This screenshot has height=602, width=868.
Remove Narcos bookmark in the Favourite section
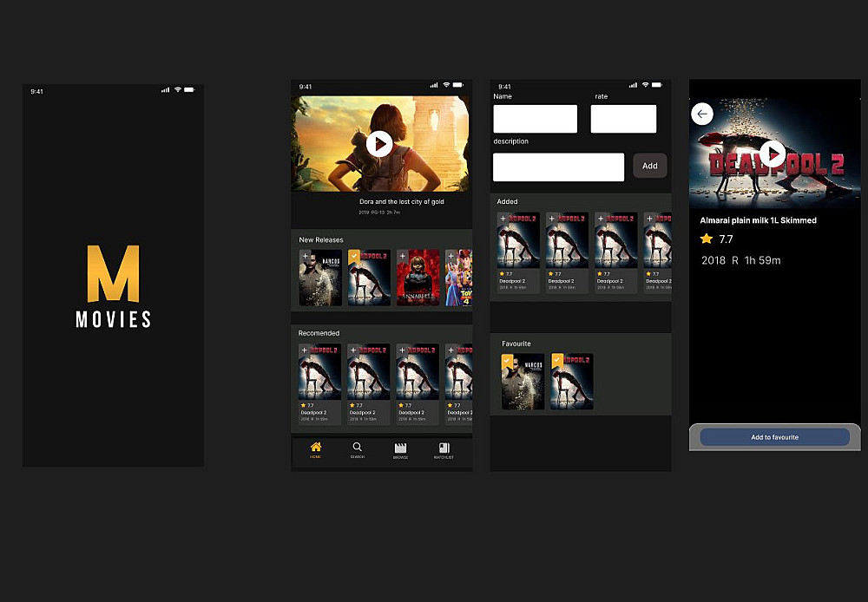[507, 361]
